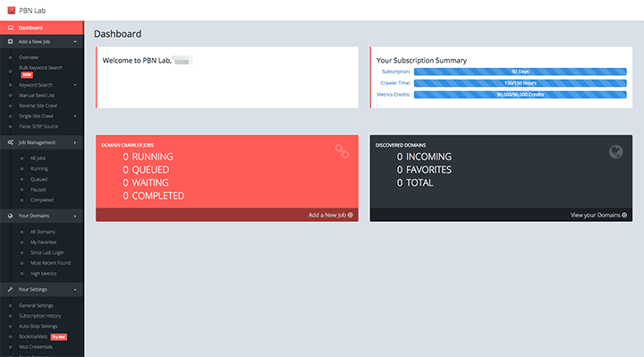644x357 pixels.
Task: Collapse the Your Settings section arrow
Action: click(75, 290)
